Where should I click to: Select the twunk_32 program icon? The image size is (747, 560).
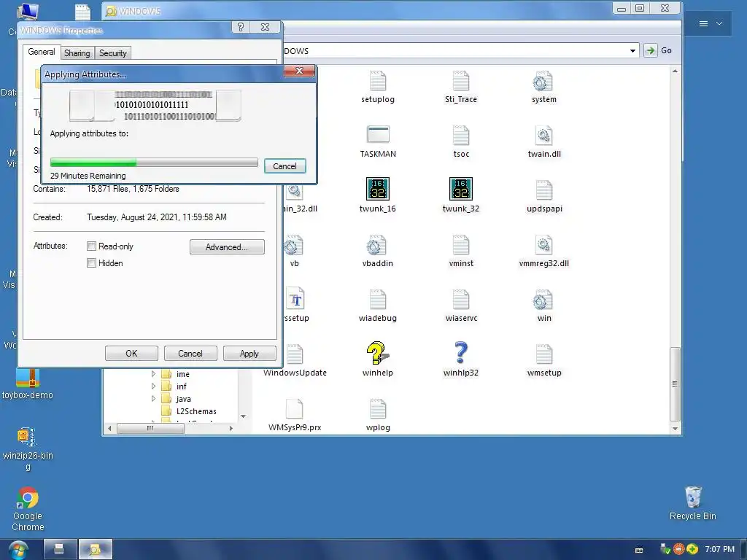point(461,189)
